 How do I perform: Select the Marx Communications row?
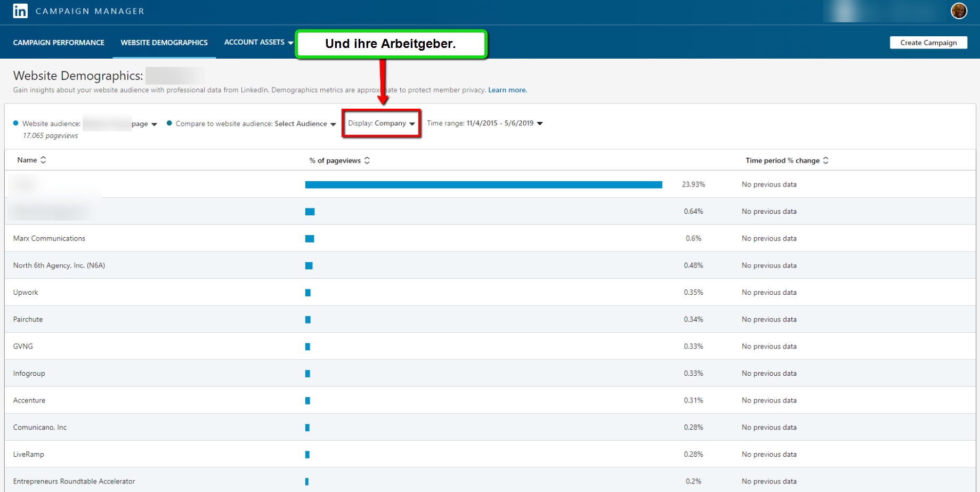[x=49, y=238]
